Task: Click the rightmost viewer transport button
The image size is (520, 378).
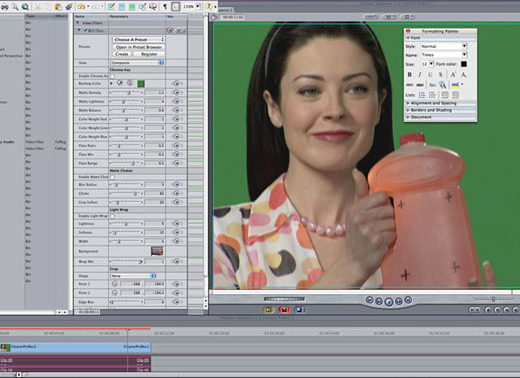Action: pyautogui.click(x=408, y=300)
